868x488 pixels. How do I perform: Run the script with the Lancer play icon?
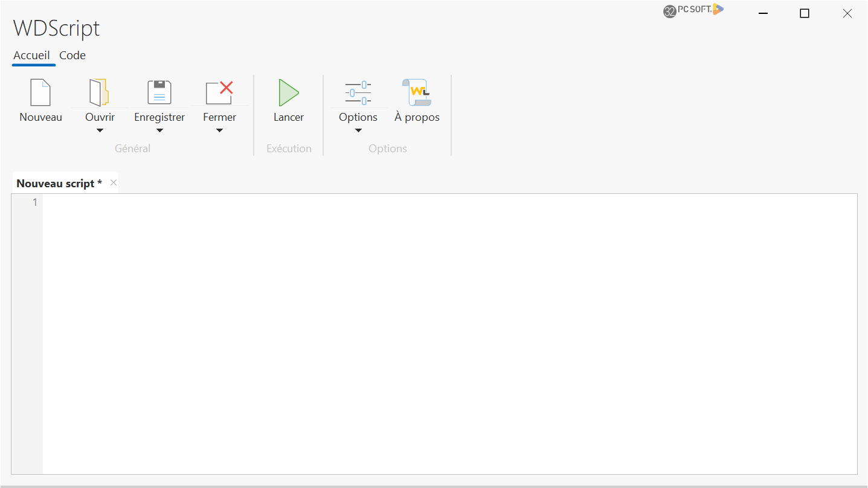289,92
